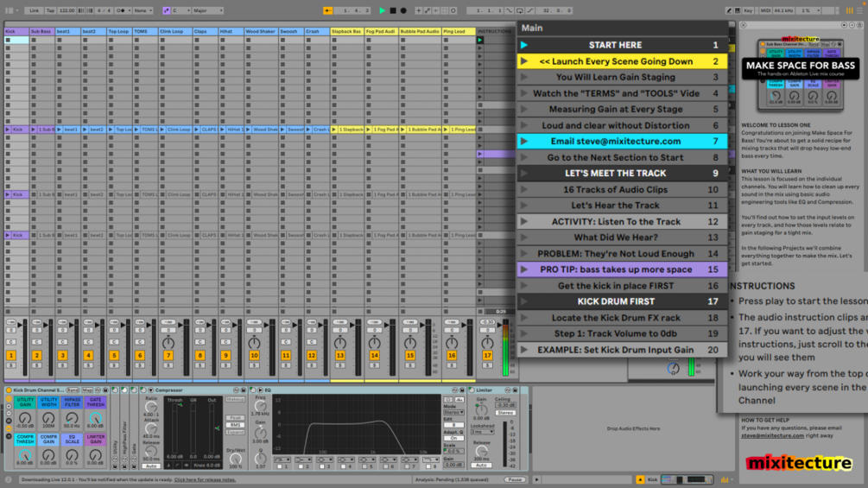This screenshot has height=488, width=868.
Task: Open the Key map mode
Action: click(x=749, y=10)
